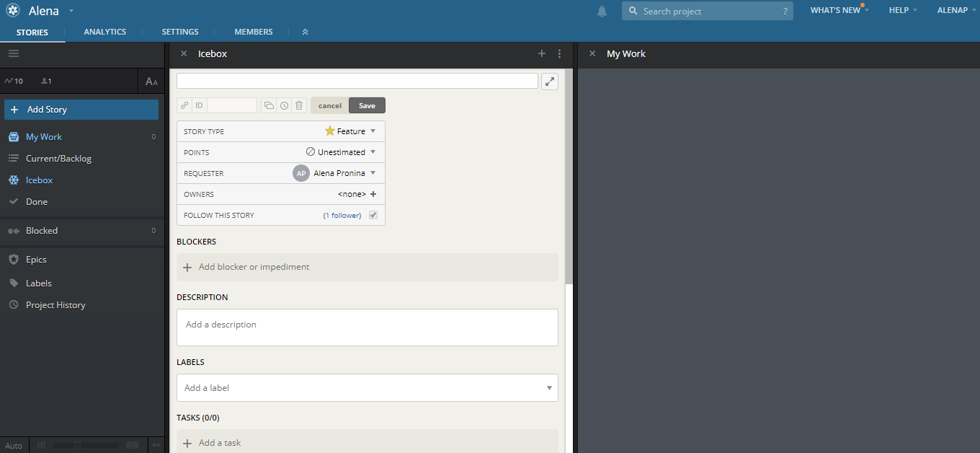980x453 pixels.
Task: Click the story ID button
Action: [200, 105]
